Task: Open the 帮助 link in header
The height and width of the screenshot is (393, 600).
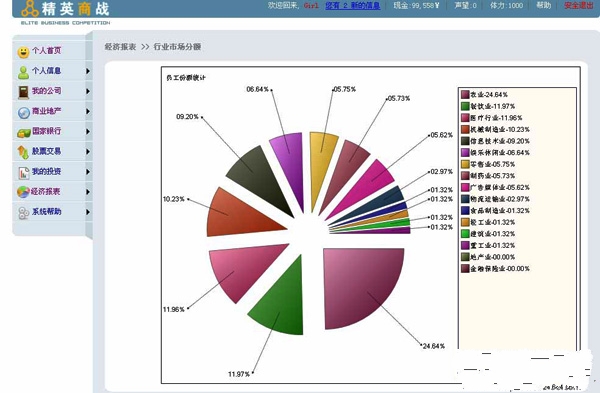Action: point(543,5)
